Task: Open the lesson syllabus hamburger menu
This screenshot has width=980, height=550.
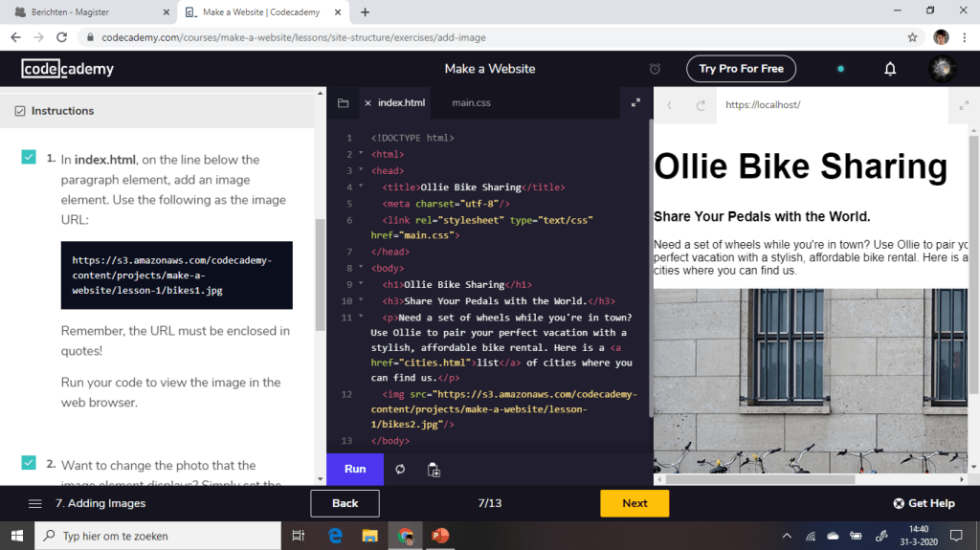Action: click(x=35, y=503)
